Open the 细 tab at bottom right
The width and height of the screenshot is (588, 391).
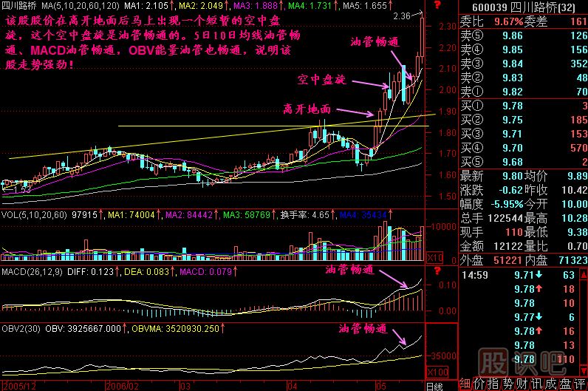[x=465, y=384]
